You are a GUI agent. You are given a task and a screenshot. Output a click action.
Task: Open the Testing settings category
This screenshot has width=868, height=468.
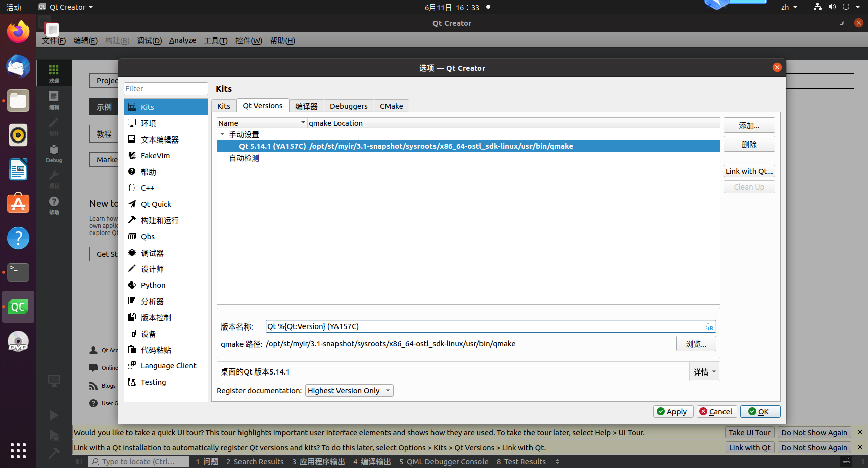click(x=166, y=382)
